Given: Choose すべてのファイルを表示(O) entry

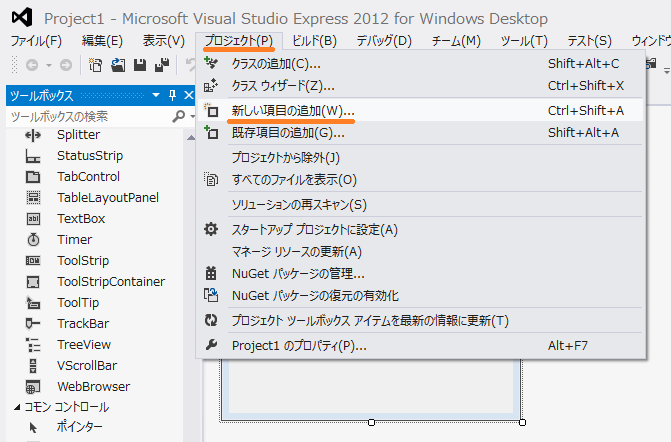Looking at the screenshot, I should (x=420, y=180).
